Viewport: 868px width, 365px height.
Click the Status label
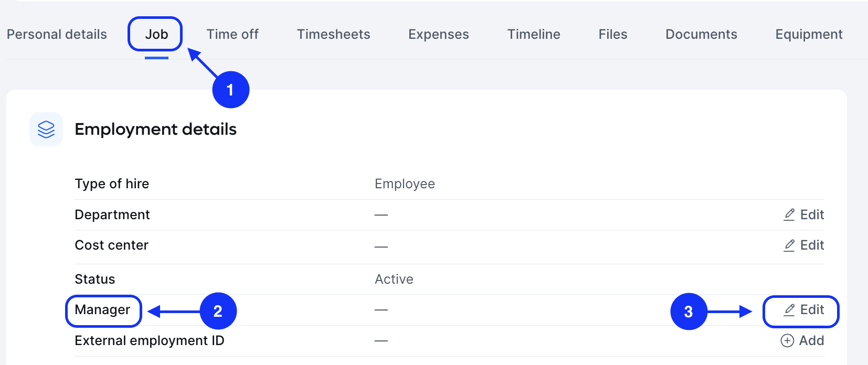95,279
